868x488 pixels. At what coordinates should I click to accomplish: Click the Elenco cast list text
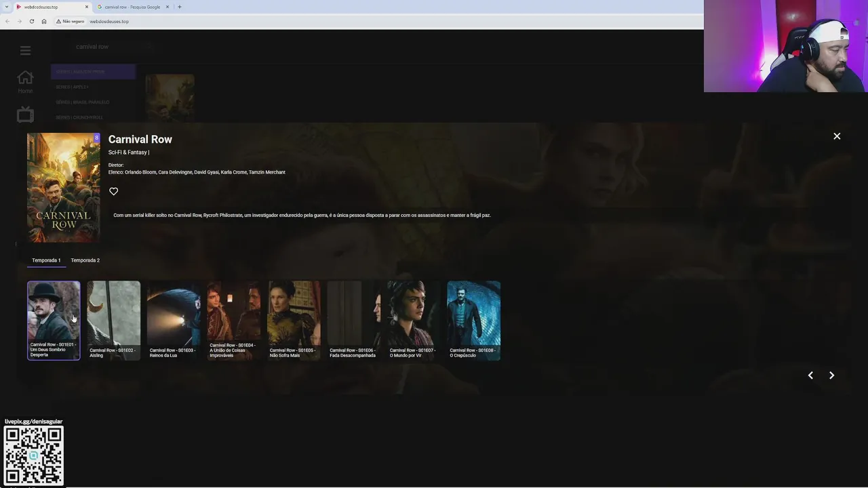(x=197, y=172)
